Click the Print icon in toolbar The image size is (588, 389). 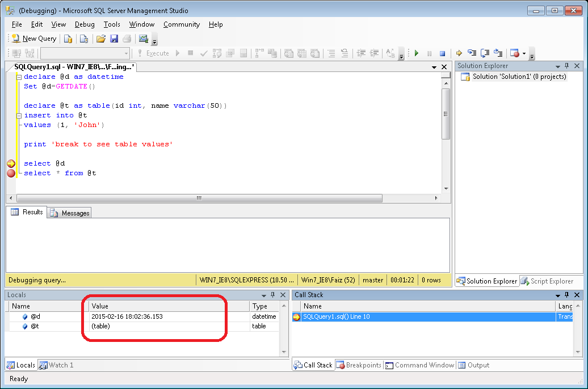point(127,39)
